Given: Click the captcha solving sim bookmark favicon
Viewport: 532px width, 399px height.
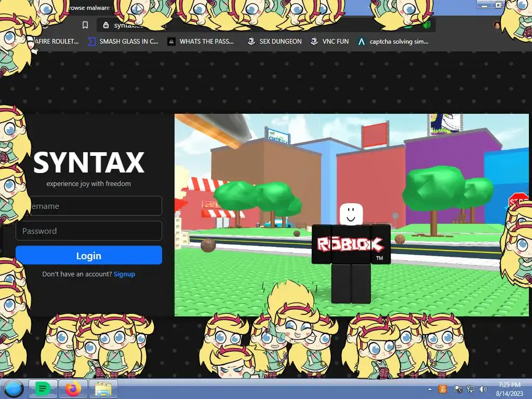Looking at the screenshot, I should 362,42.
